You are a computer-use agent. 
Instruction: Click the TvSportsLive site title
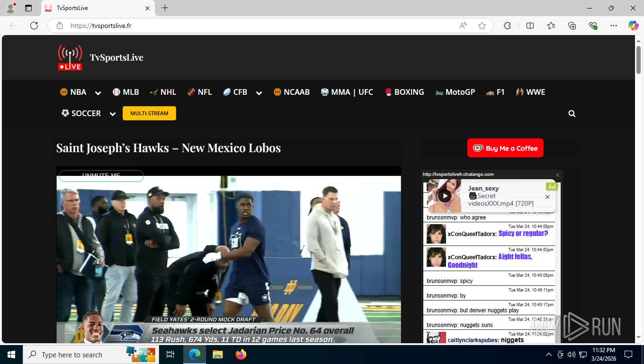click(x=116, y=57)
